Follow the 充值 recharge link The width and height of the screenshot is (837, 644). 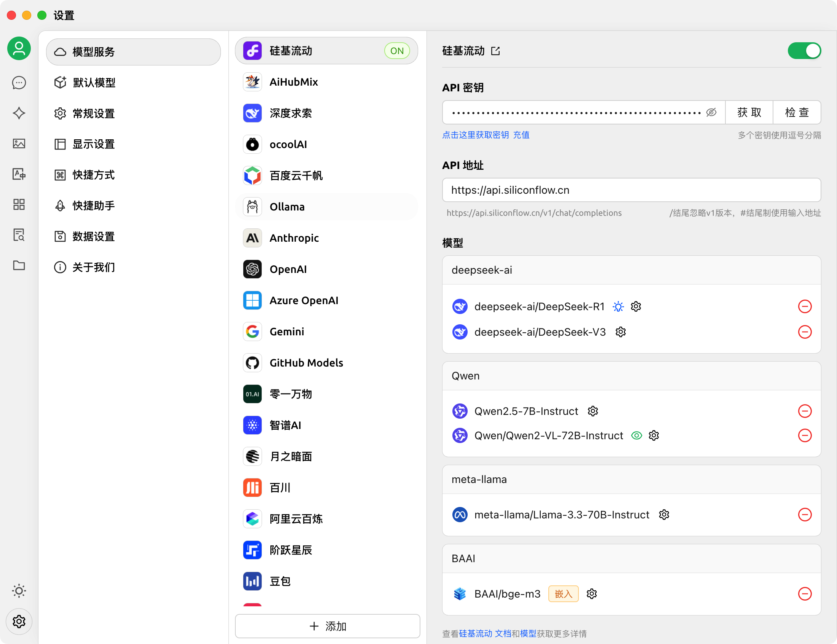521,135
